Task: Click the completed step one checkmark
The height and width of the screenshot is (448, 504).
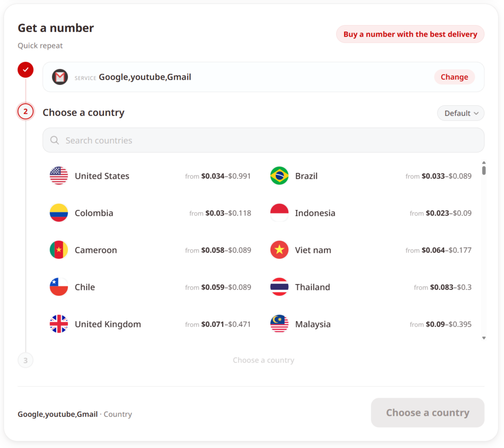Action: 25,70
